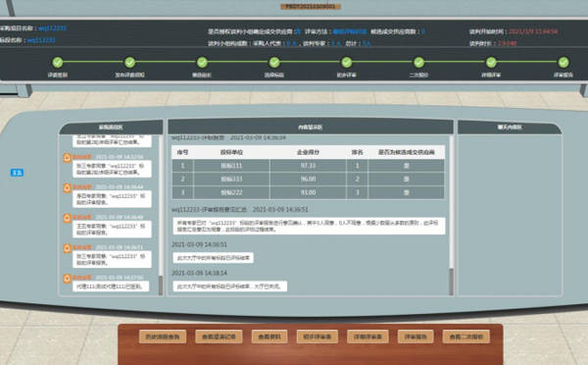Click the 查看二次报价 wooden button
The width and height of the screenshot is (588, 365).
coord(466,337)
